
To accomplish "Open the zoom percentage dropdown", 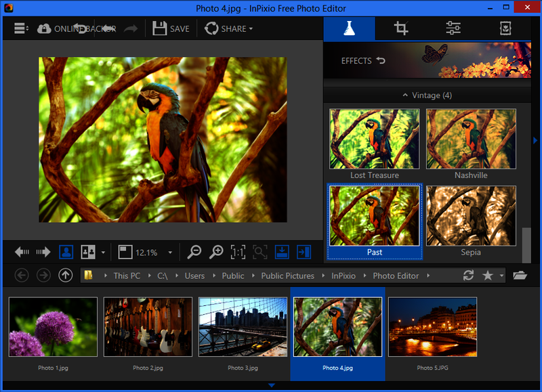I will coord(170,253).
